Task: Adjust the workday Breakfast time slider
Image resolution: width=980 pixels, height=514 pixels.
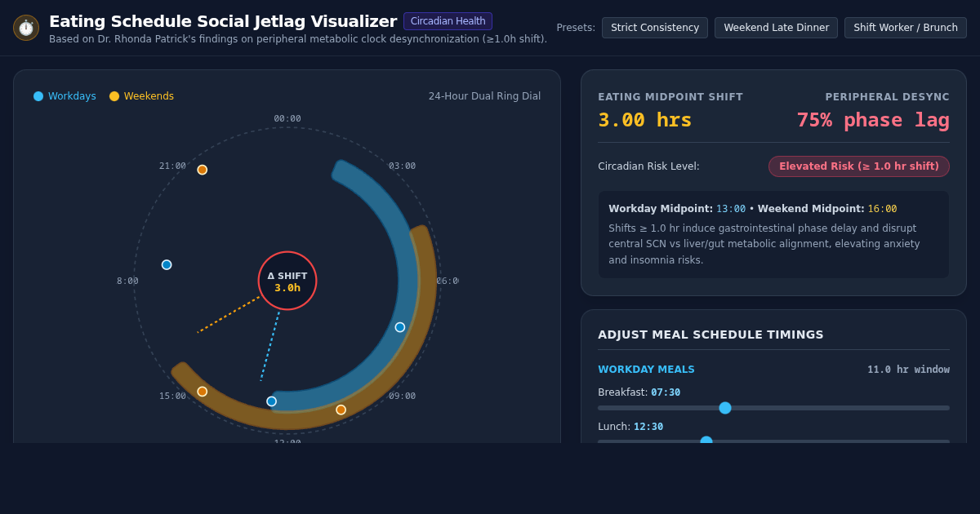Action: (x=773, y=408)
